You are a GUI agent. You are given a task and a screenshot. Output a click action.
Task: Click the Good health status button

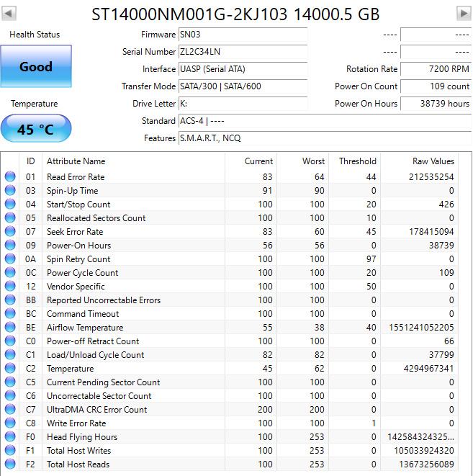[x=36, y=66]
